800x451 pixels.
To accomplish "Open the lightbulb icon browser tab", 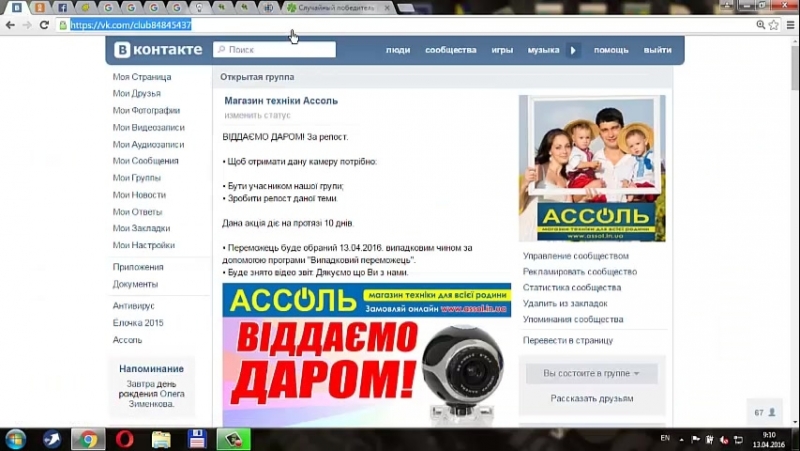I will click(x=199, y=8).
